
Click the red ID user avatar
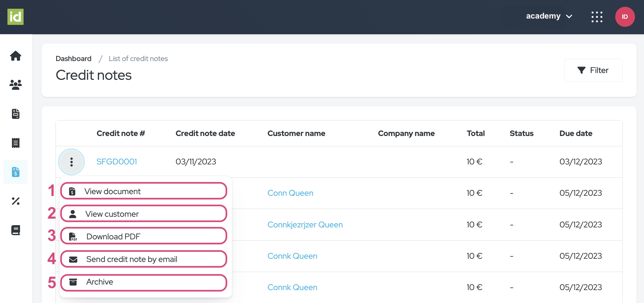pos(625,17)
